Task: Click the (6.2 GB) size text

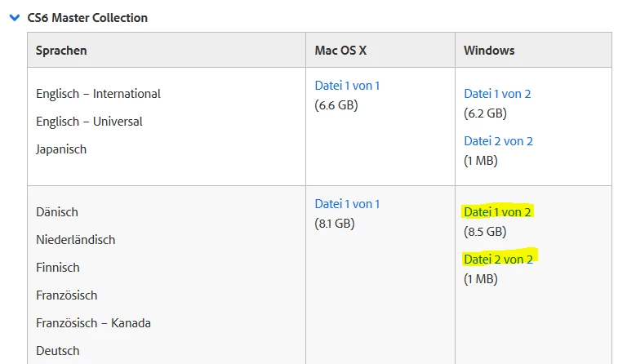Action: [x=486, y=113]
